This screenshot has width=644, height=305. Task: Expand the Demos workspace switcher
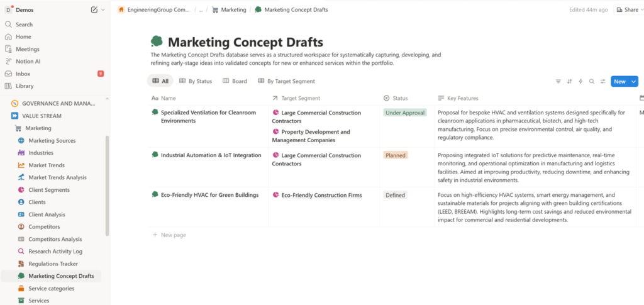tap(103, 9)
